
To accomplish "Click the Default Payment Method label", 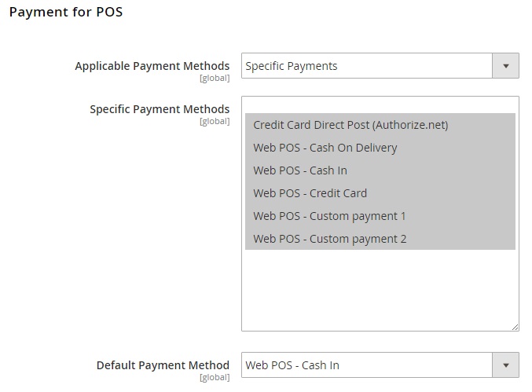I will click(163, 365).
